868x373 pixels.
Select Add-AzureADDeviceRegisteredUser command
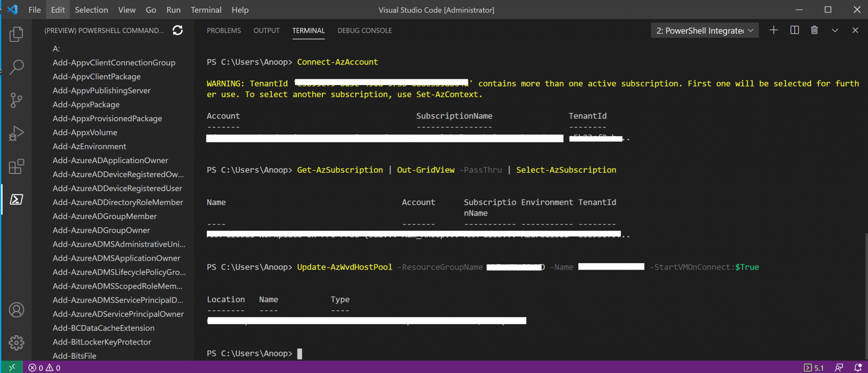[117, 189]
